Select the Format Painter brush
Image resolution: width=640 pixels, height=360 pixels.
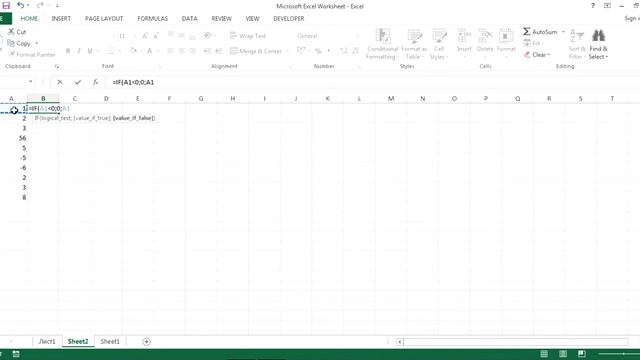[x=32, y=54]
